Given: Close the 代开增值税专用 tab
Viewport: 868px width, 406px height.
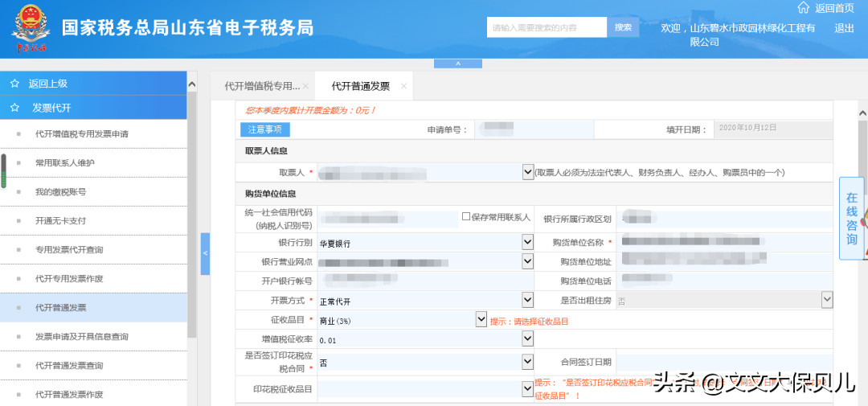Looking at the screenshot, I should [x=305, y=86].
